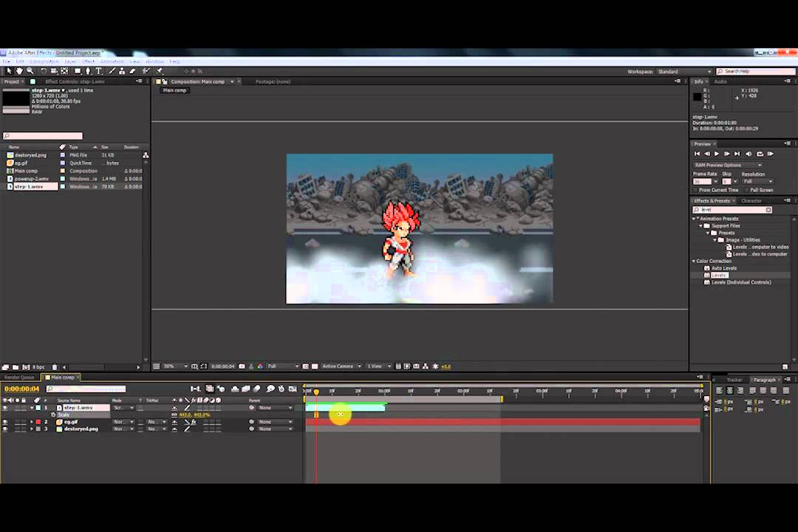Open the Workspace Standard dropdown
Screen dimensions: 798x532
click(x=684, y=72)
